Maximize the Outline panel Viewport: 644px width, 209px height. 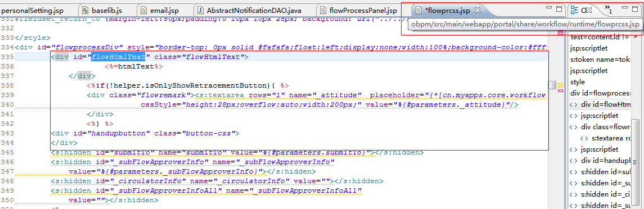(x=634, y=8)
